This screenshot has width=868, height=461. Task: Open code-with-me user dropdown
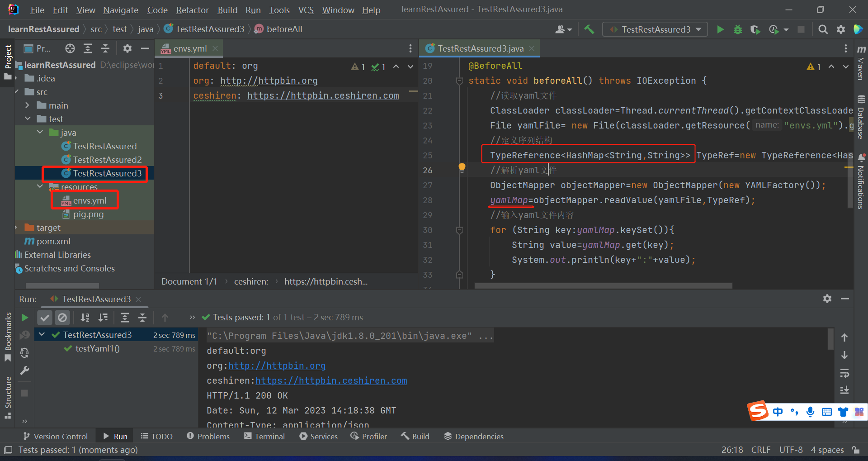564,29
